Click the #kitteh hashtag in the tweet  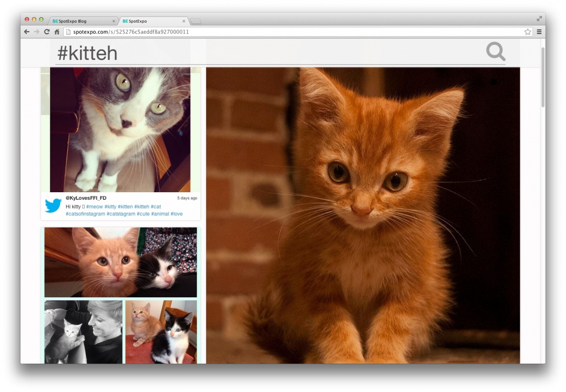[x=141, y=206]
